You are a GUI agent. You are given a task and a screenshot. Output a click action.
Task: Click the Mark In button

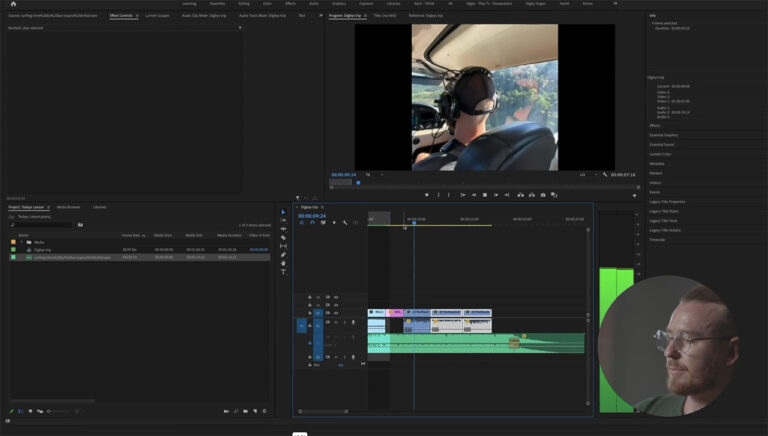click(438, 195)
